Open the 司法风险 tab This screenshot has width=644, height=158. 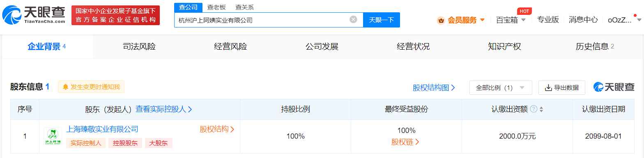(x=139, y=46)
